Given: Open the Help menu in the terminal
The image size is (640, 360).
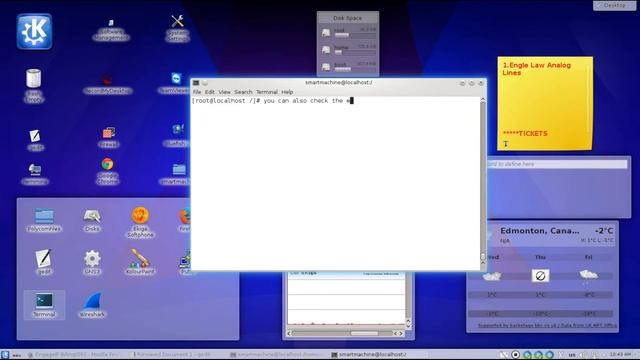Looking at the screenshot, I should (x=287, y=92).
